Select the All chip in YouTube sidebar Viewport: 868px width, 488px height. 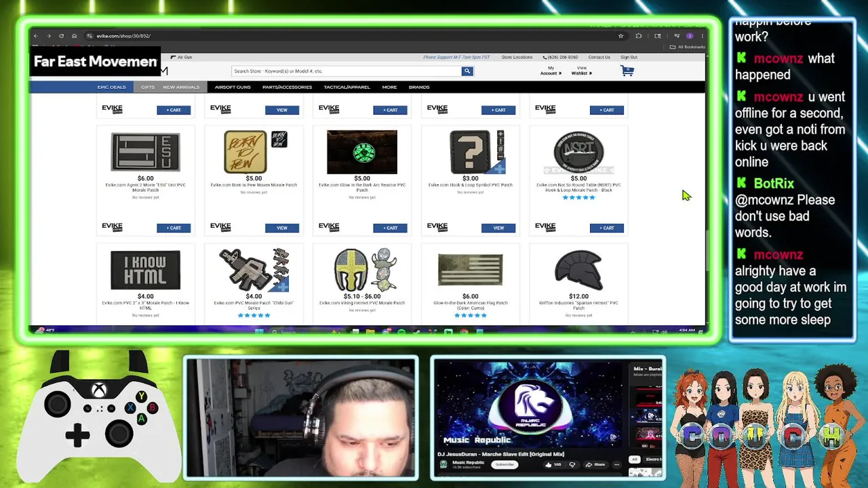(x=634, y=459)
